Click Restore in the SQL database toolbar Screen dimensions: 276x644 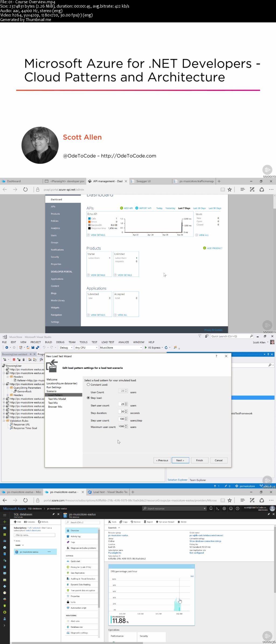136,522
